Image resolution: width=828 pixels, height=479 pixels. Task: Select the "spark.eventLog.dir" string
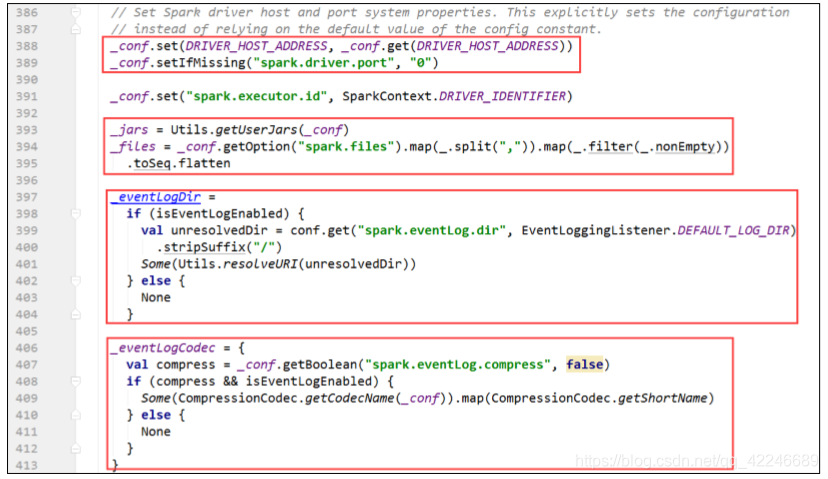[x=432, y=231]
